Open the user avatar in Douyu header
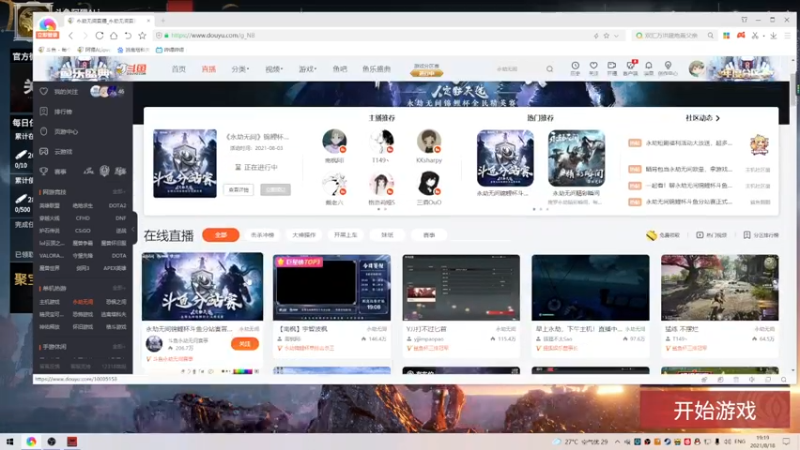 pyautogui.click(x=696, y=68)
